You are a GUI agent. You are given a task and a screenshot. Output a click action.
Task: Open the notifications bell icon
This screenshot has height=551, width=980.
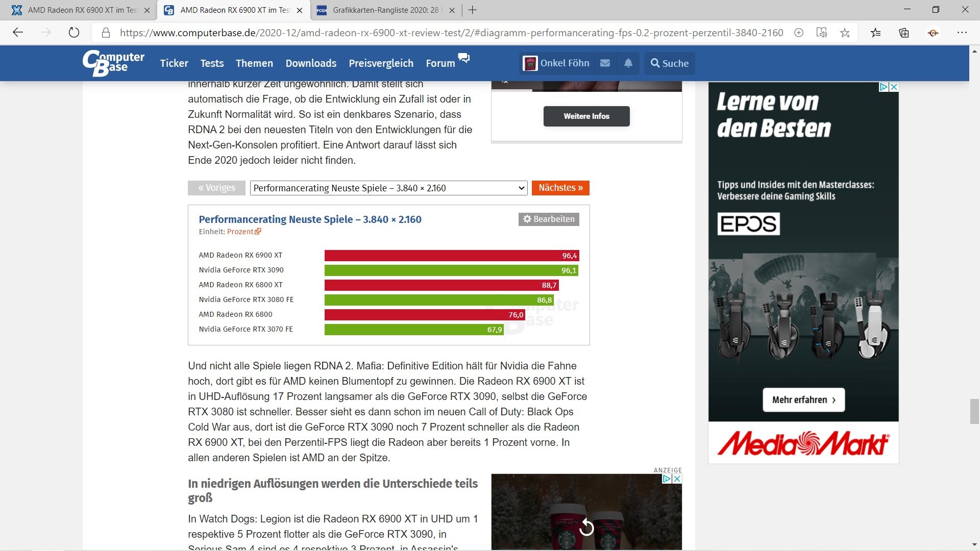[628, 63]
